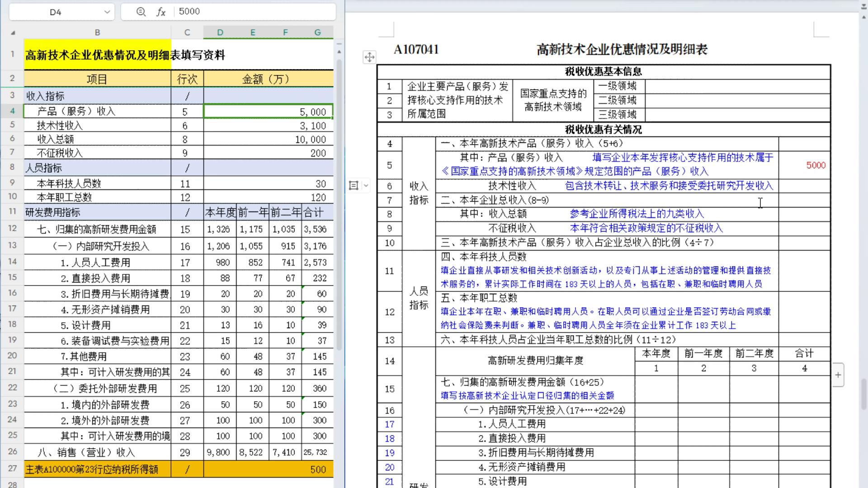Image resolution: width=868 pixels, height=488 pixels.
Task: Expand the Name Box dropdown arrow
Action: click(107, 12)
